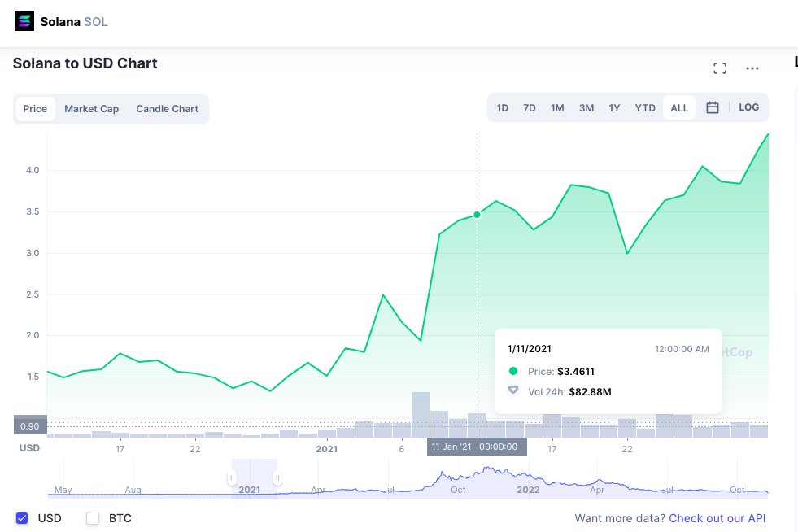This screenshot has height=532, width=798.
Task: Click the 2022 label in range navigator
Action: pos(528,490)
